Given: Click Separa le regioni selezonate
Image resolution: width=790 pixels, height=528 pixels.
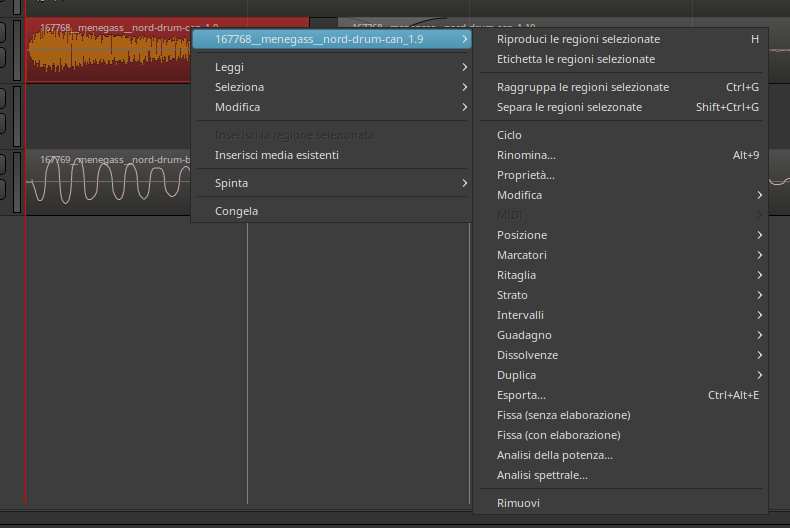Looking at the screenshot, I should click(569, 107).
